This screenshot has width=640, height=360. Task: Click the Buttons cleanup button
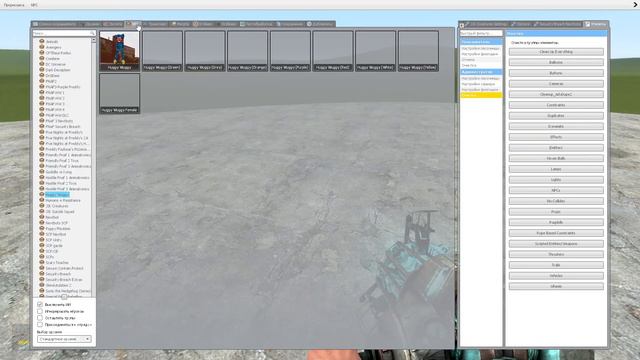556,73
